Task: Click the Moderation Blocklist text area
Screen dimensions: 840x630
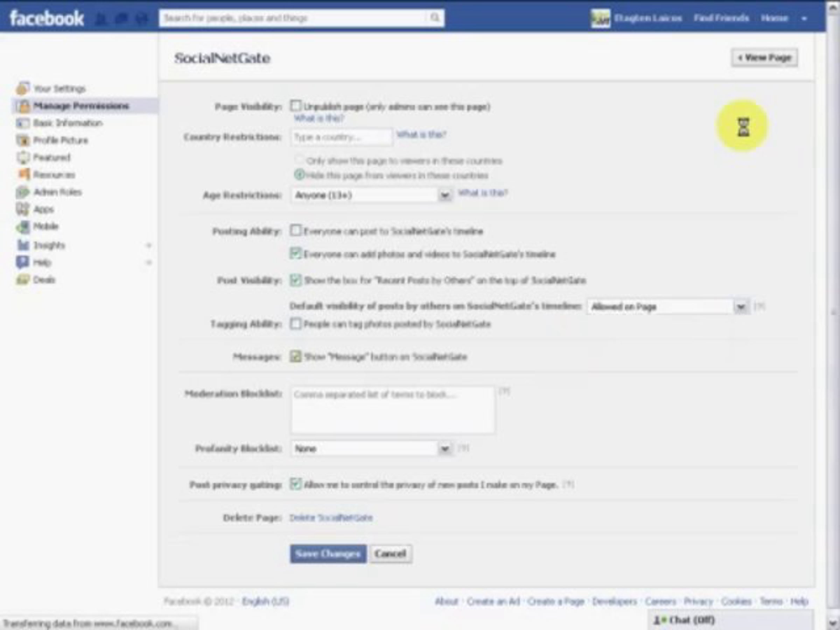Action: pyautogui.click(x=393, y=410)
